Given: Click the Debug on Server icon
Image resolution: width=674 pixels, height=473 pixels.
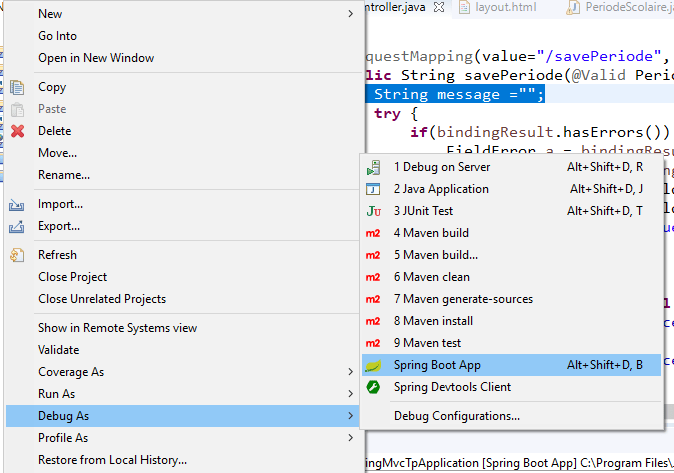Looking at the screenshot, I should click(373, 167).
